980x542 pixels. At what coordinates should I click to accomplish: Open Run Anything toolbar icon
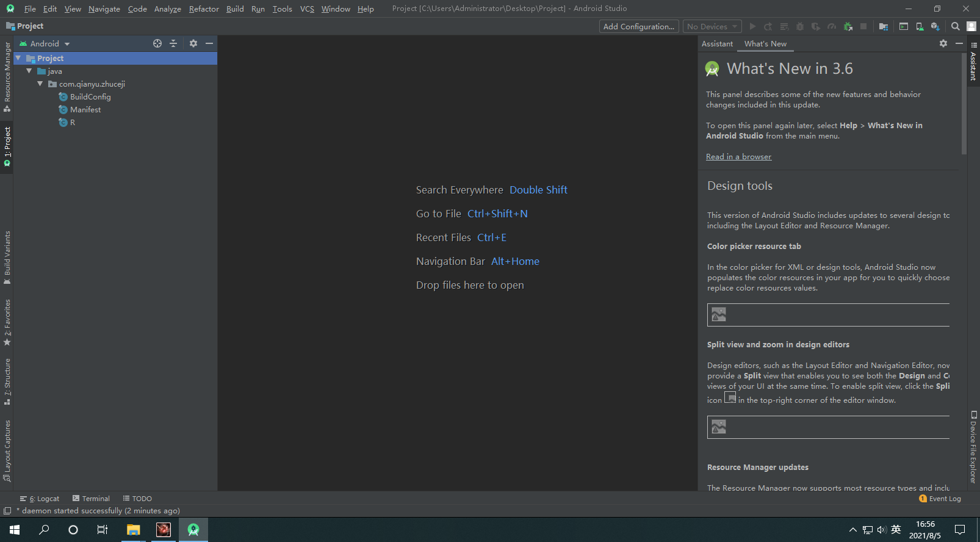(904, 26)
